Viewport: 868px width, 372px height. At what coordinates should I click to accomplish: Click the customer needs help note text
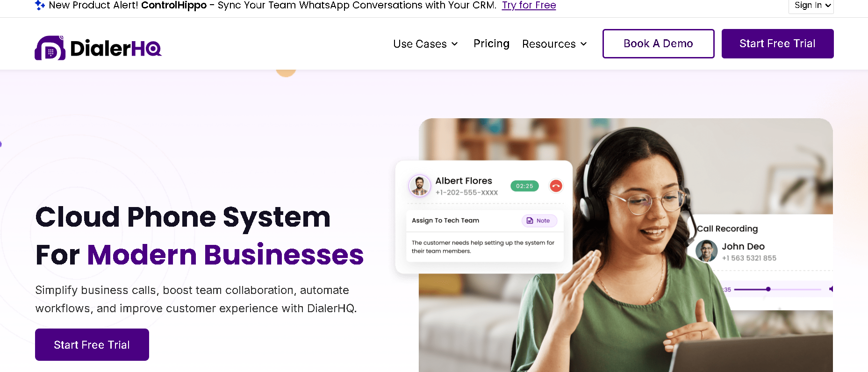pyautogui.click(x=483, y=247)
